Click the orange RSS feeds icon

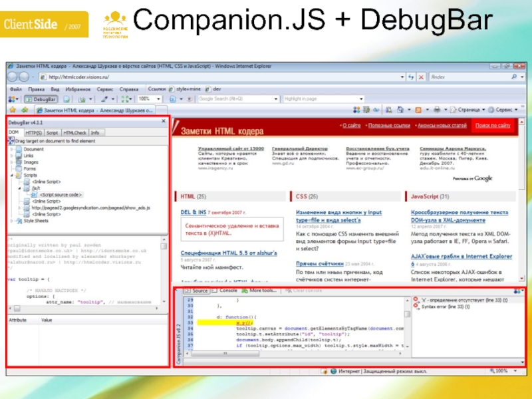tap(418, 110)
